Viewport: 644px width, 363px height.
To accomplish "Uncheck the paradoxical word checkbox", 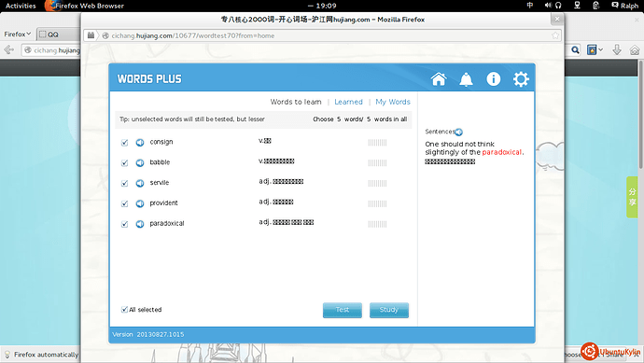I will pyautogui.click(x=124, y=224).
